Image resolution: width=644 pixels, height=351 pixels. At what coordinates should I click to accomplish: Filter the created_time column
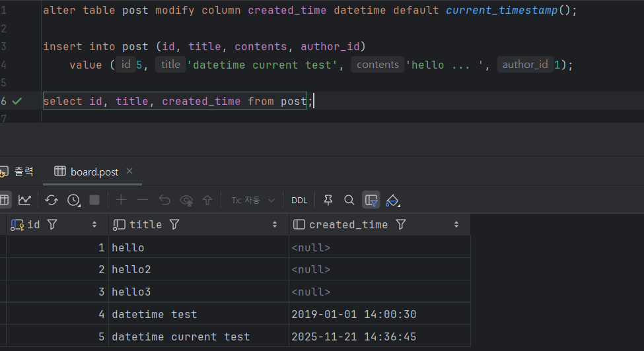[x=401, y=224]
